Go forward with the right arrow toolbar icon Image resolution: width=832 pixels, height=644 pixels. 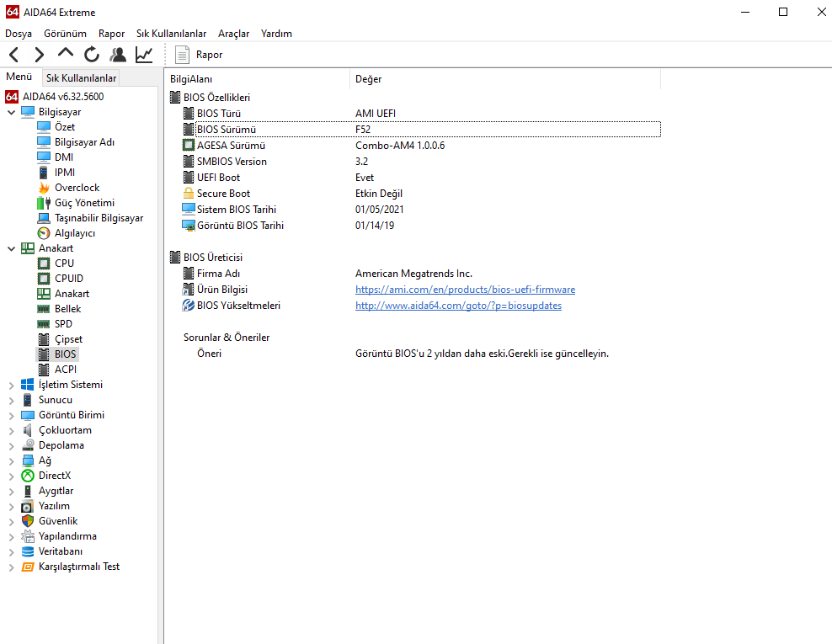pos(40,55)
